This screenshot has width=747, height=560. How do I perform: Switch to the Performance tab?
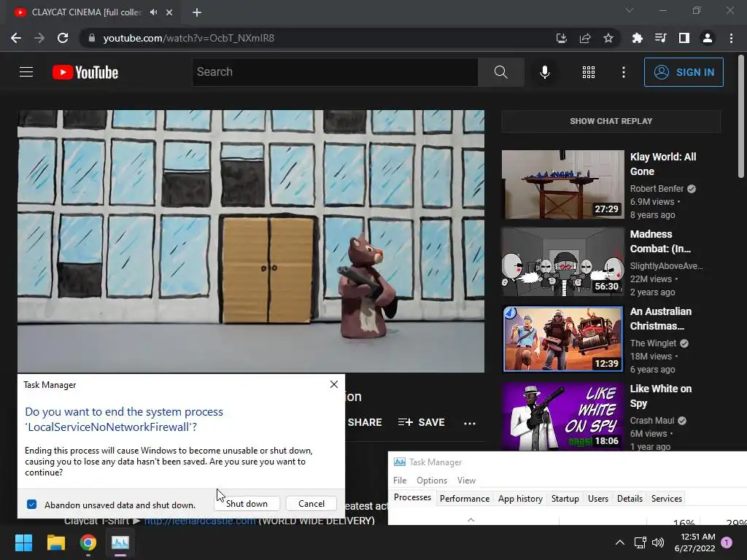465,499
